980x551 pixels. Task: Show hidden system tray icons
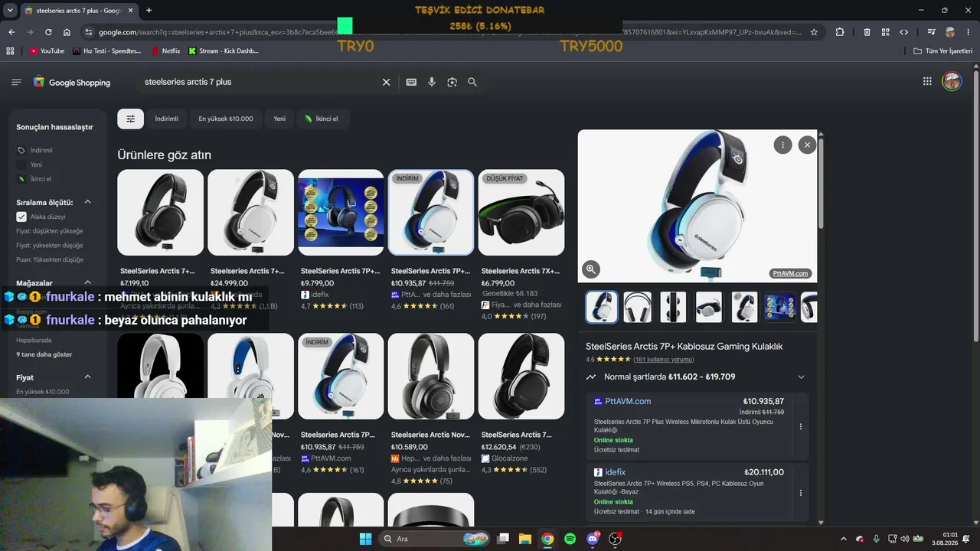point(844,539)
